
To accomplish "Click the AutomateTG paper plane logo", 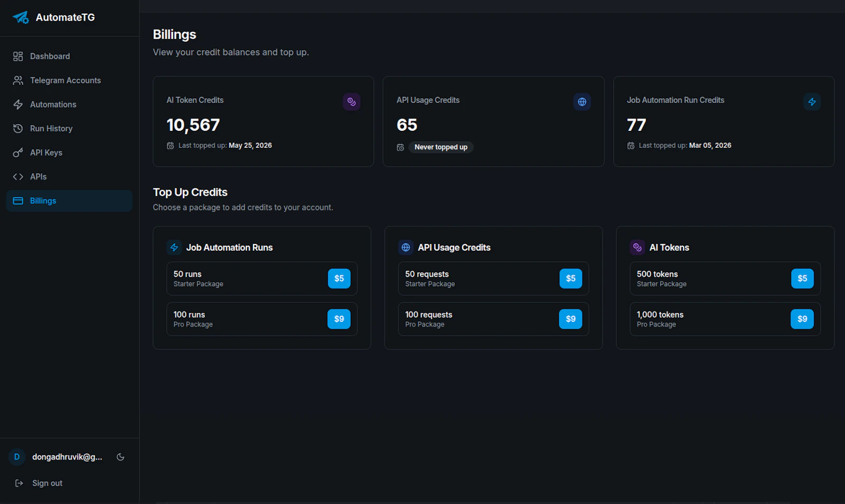I will point(21,17).
